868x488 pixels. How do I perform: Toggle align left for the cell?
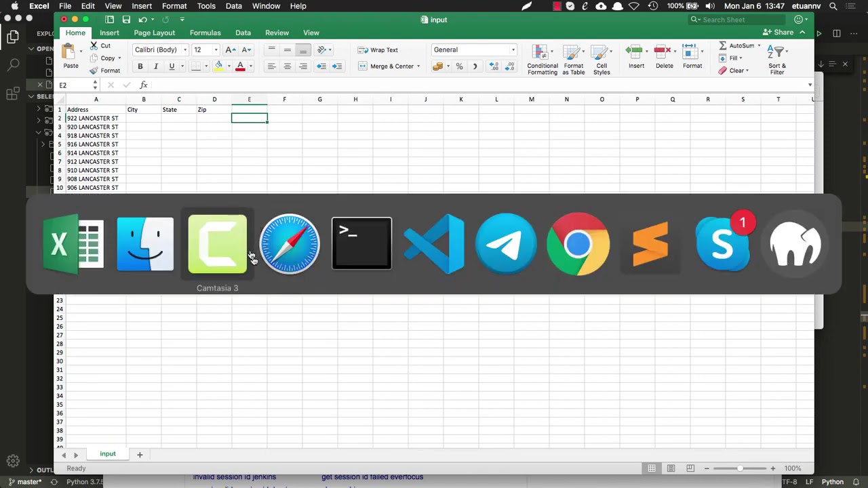(x=271, y=66)
